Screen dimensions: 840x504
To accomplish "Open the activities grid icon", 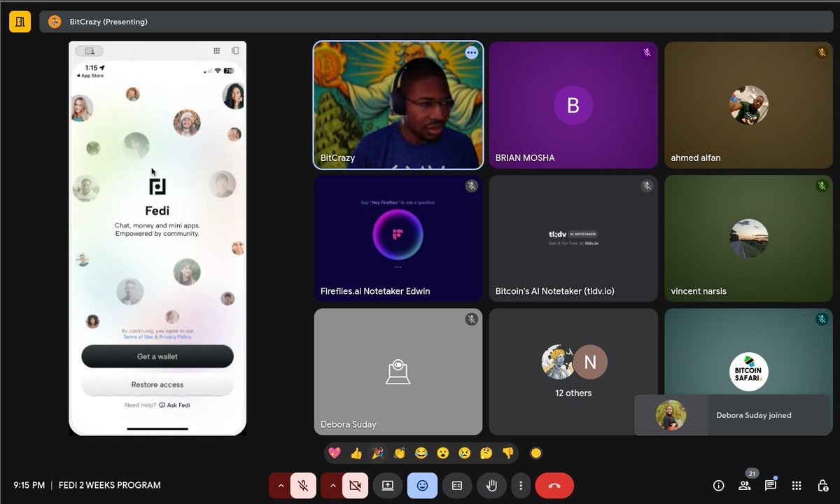I will click(797, 485).
